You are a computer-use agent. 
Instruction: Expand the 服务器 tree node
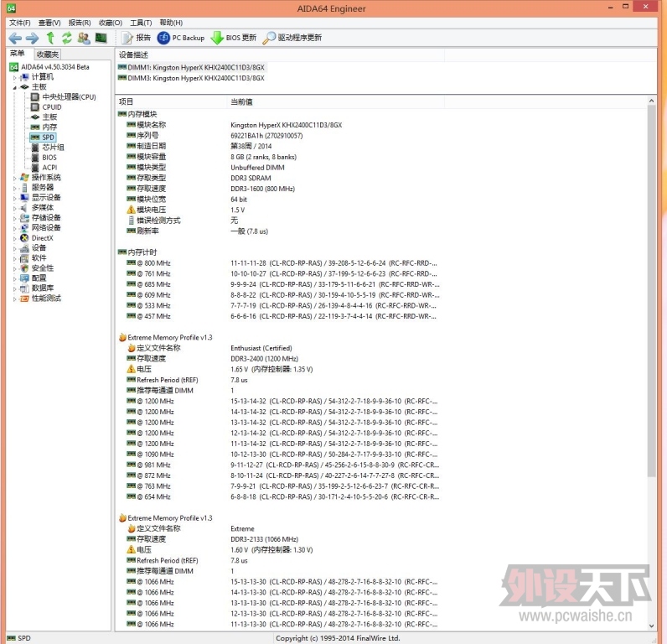click(14, 188)
